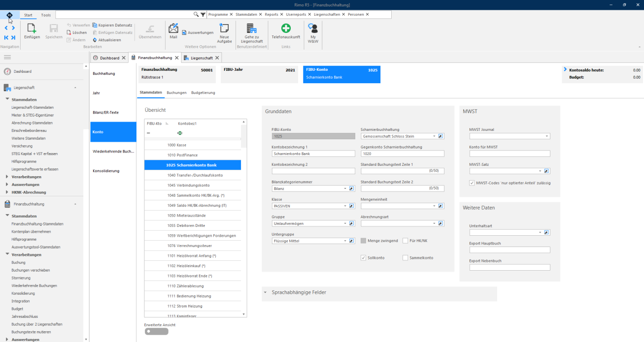Open lookup button beside MWST-Satz
Viewport: 644px width, 342px height.
(x=547, y=171)
